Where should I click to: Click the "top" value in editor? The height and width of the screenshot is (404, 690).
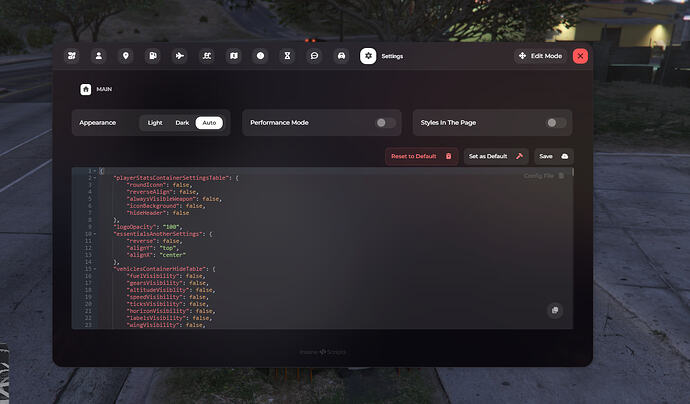168,248
